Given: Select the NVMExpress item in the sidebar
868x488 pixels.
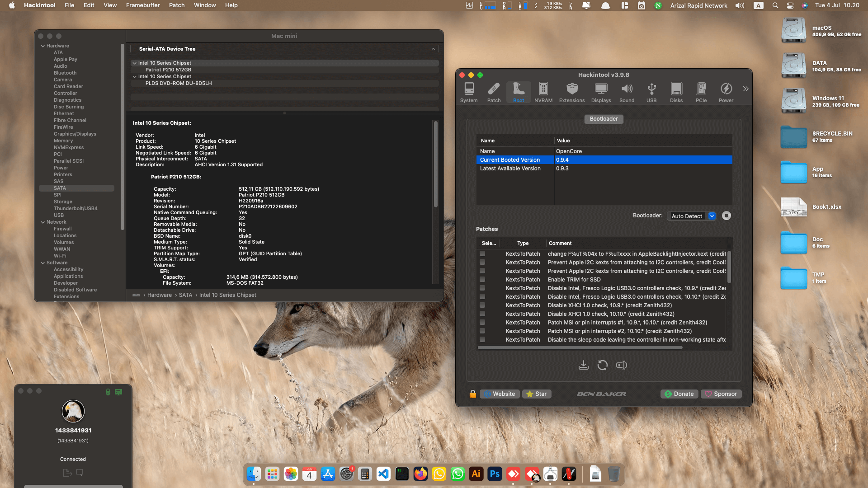Looking at the screenshot, I should pos(69,148).
